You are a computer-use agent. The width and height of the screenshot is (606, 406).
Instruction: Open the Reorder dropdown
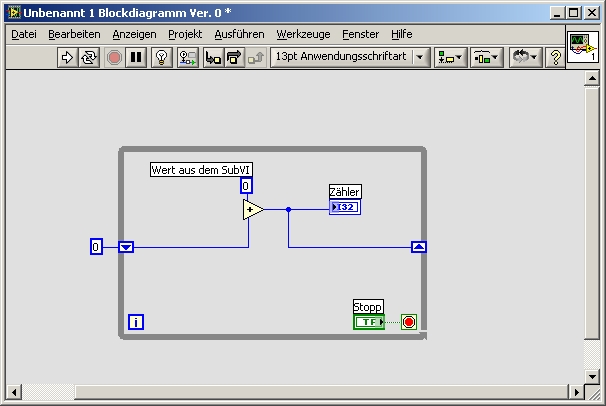point(525,58)
